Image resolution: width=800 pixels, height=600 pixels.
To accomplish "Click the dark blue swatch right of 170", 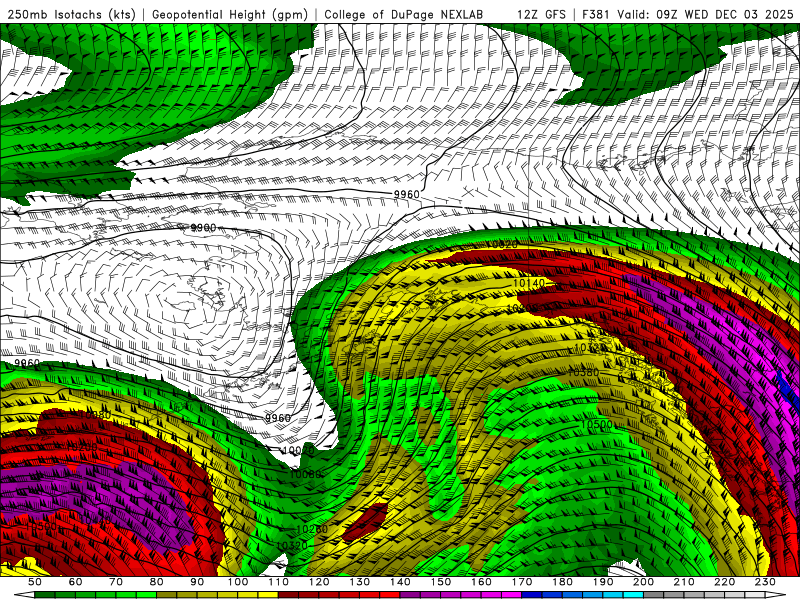I will [x=532, y=595].
